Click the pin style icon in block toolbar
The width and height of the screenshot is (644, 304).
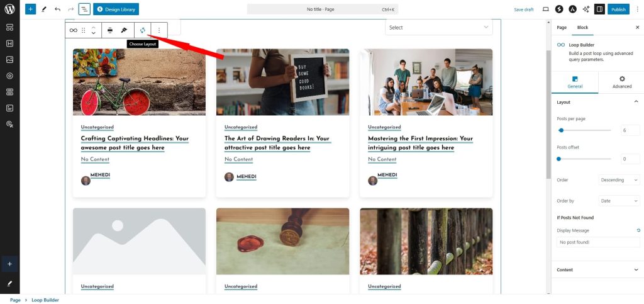tap(125, 30)
